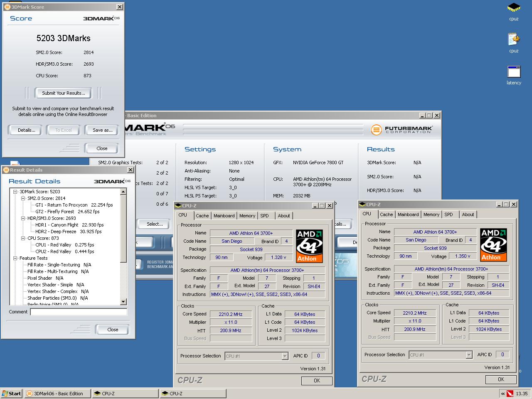Open the Windows Start menu
Screen dimensions: 532x399
coord(12,394)
